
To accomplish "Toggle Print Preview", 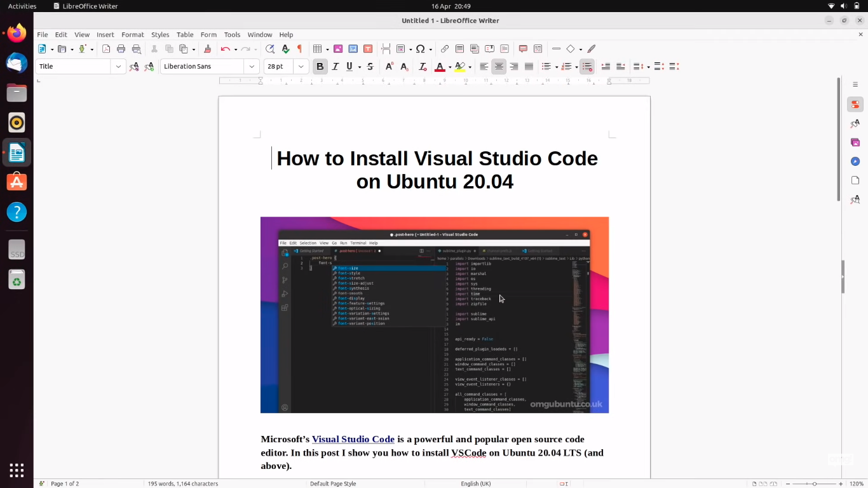I will [x=136, y=49].
